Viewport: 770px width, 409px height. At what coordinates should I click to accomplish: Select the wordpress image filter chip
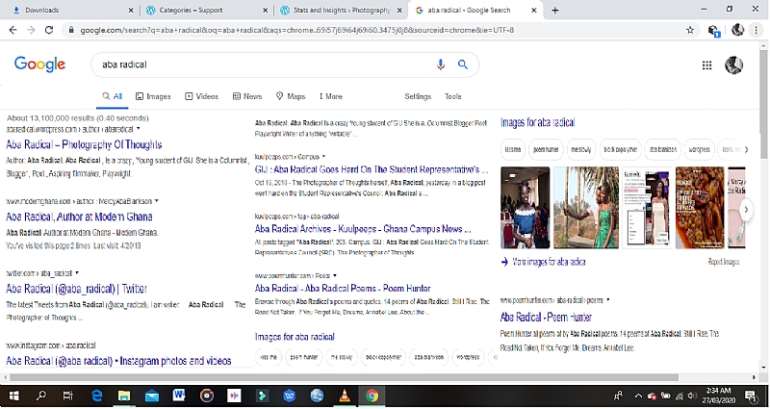(x=699, y=149)
